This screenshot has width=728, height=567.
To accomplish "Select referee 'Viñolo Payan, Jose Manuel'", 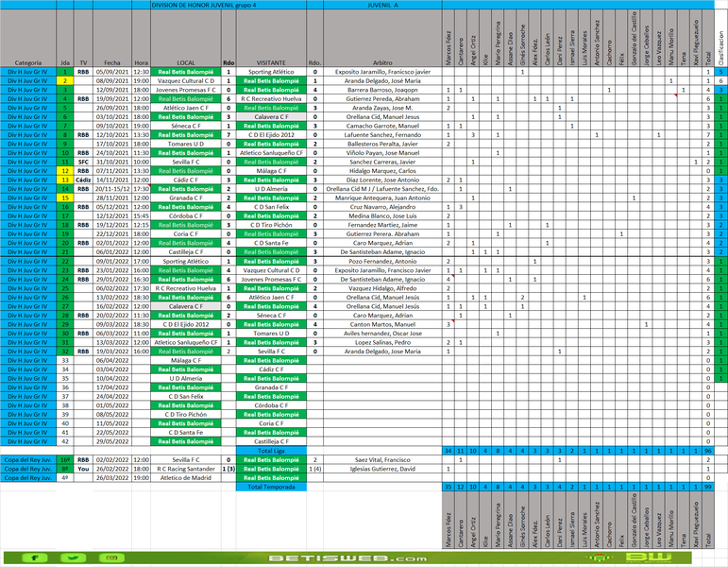I will coord(382,153).
